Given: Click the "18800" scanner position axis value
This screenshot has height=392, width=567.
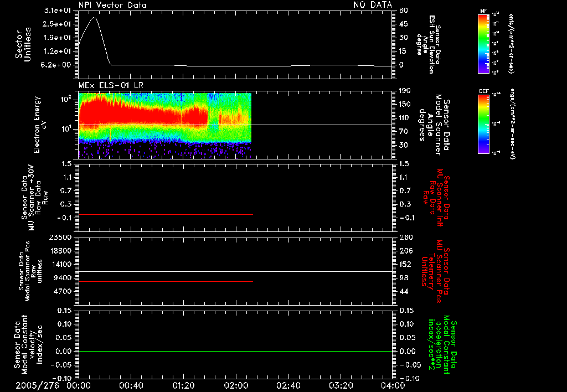Looking at the screenshot, I should coord(60,251).
